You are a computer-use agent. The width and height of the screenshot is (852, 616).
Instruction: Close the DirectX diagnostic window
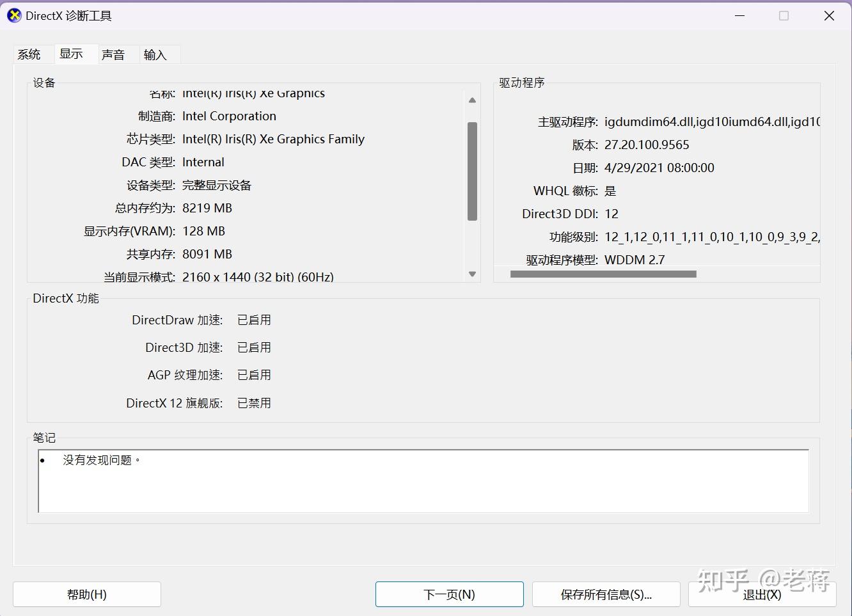(829, 16)
